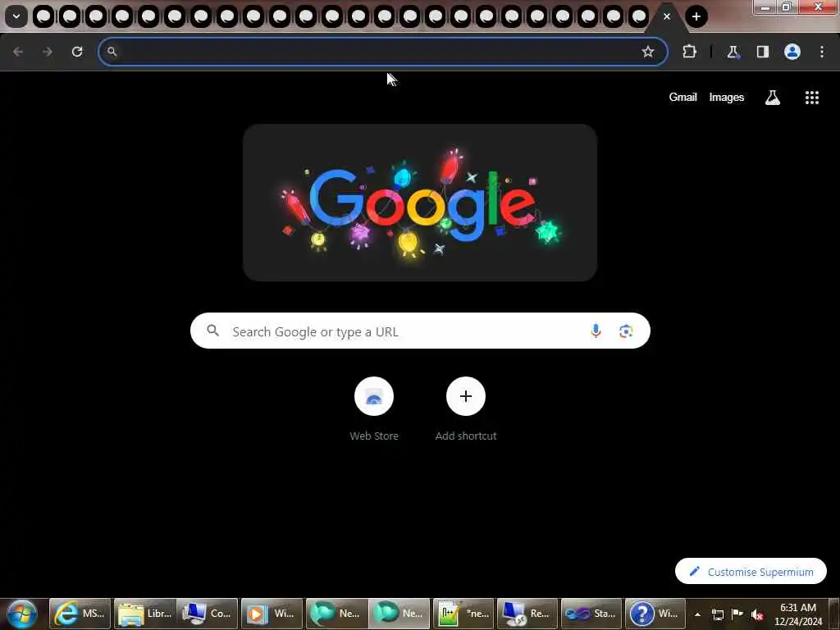The image size is (840, 630).
Task: Open the Extensions puzzle icon
Action: pyautogui.click(x=689, y=52)
